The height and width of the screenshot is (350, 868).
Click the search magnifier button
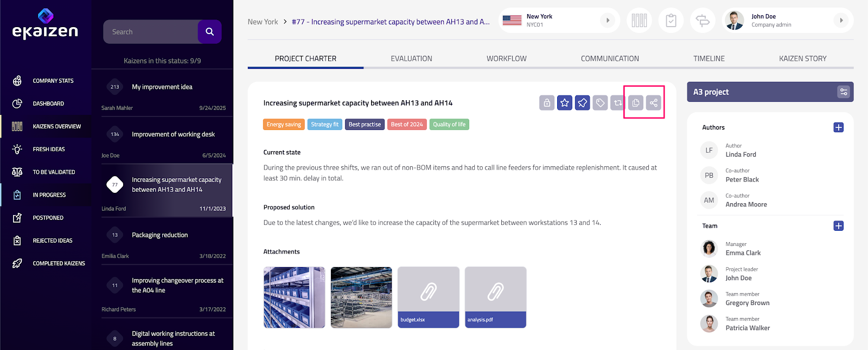[209, 32]
